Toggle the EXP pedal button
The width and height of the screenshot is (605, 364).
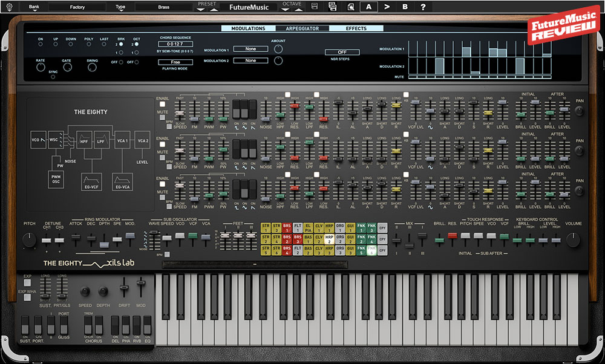pos(27,283)
